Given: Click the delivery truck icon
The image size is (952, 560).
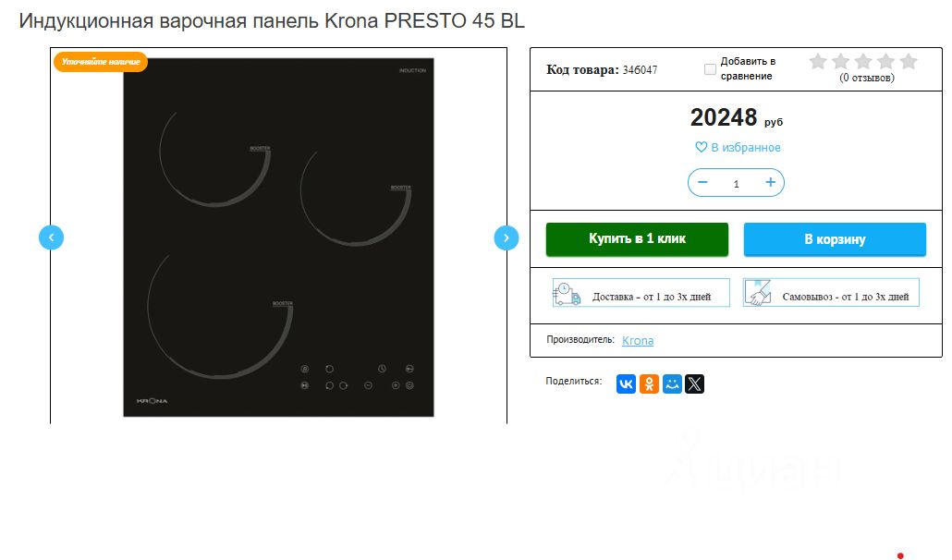Looking at the screenshot, I should (566, 294).
